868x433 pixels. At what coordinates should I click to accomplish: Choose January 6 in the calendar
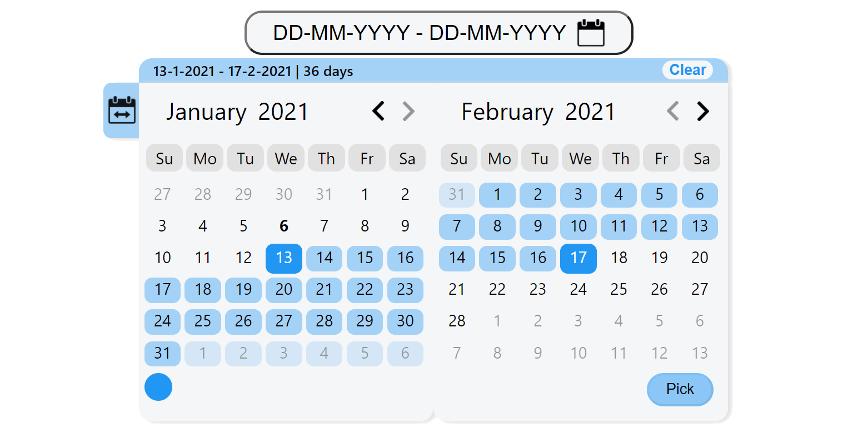[x=284, y=226]
